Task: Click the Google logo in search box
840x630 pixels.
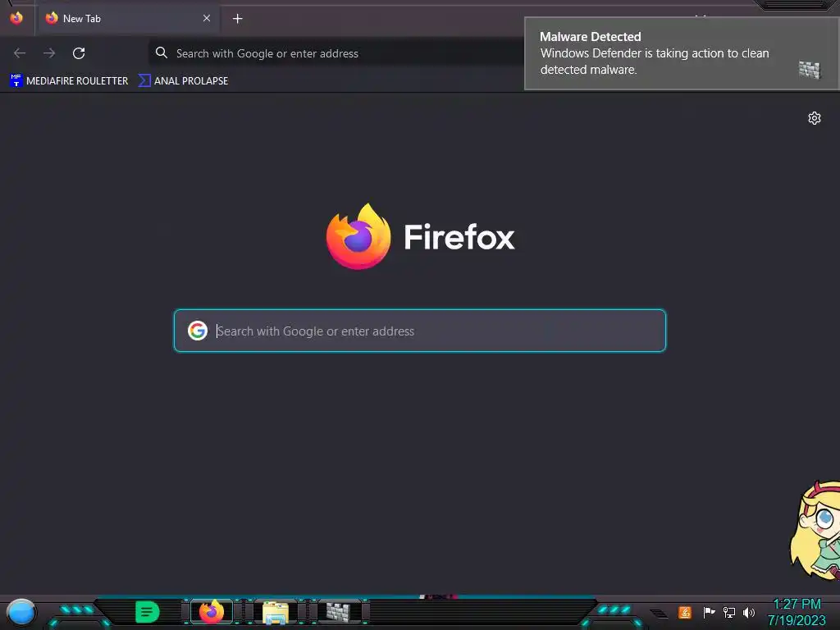Action: [198, 331]
